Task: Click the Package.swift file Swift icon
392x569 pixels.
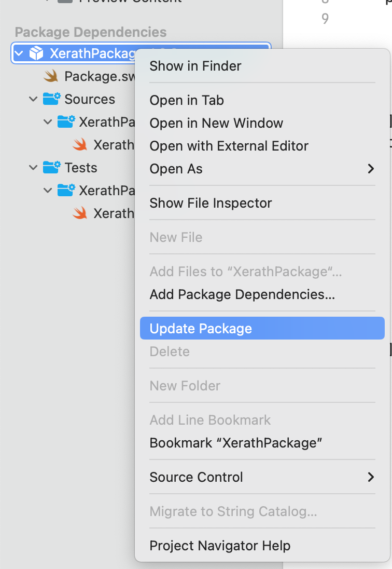Action: coord(51,76)
